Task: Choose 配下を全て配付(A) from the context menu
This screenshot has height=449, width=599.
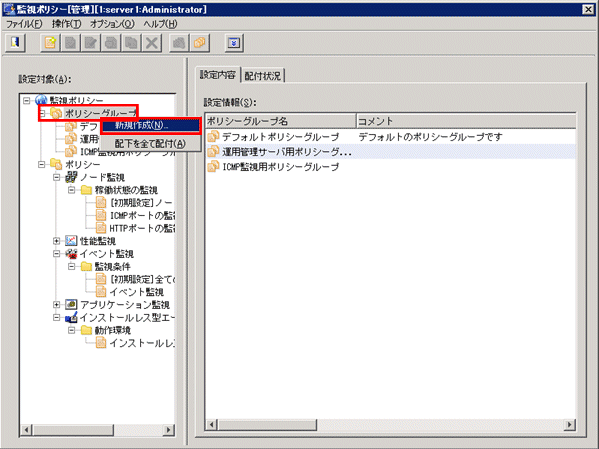Action: [151, 144]
